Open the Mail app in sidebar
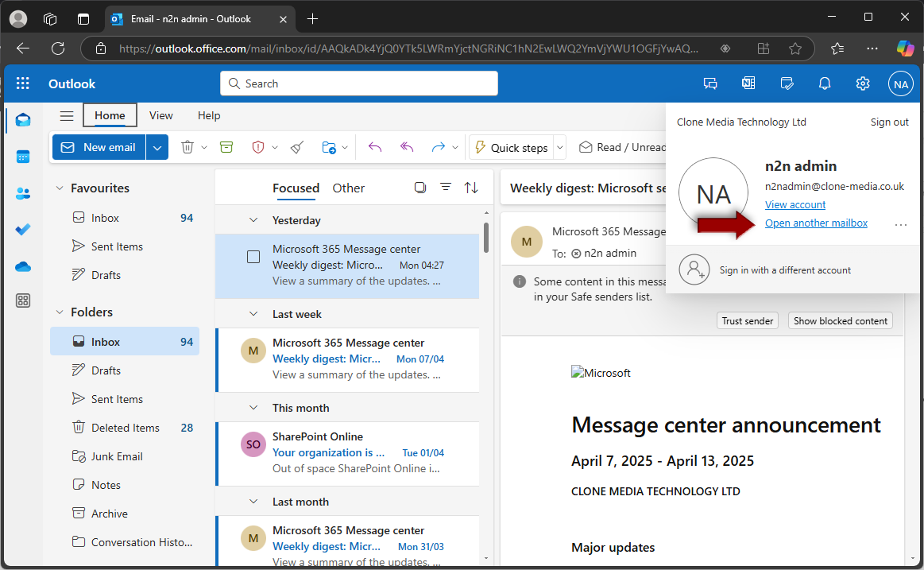Screen dimensions: 924x570 [23, 120]
